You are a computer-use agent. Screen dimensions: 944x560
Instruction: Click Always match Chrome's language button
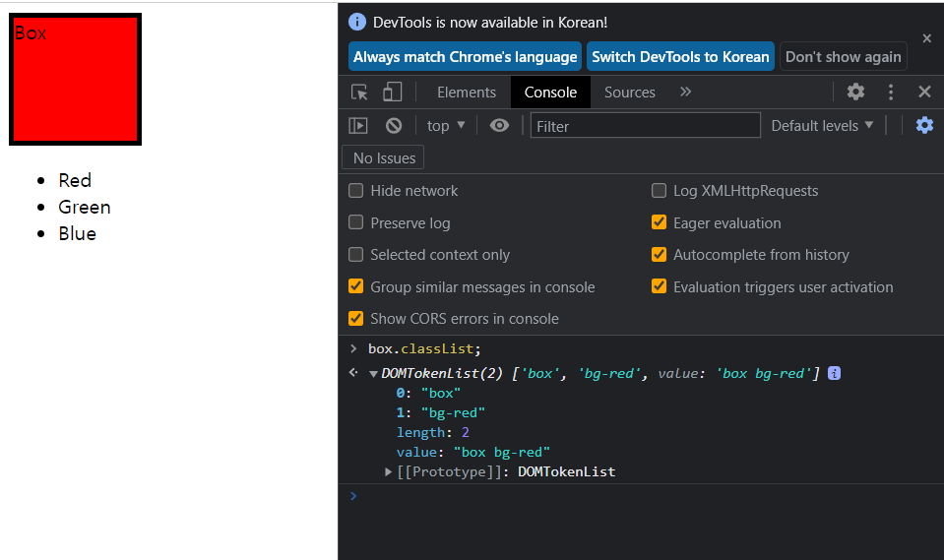pyautogui.click(x=465, y=57)
